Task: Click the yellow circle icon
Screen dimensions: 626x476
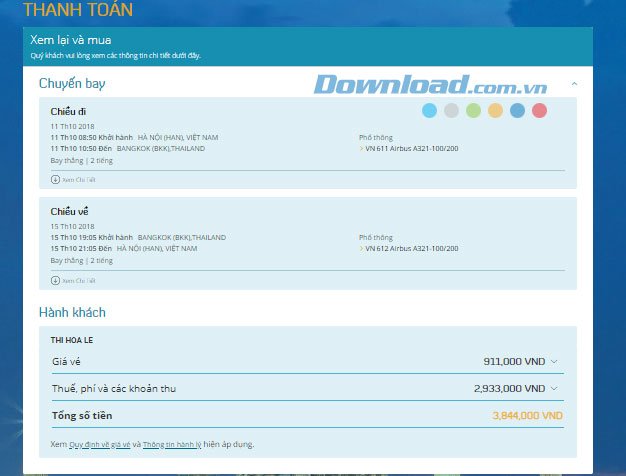Action: 495,111
